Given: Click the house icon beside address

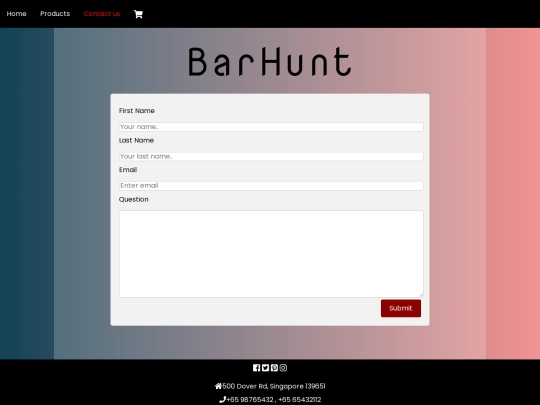Looking at the screenshot, I should (218, 386).
